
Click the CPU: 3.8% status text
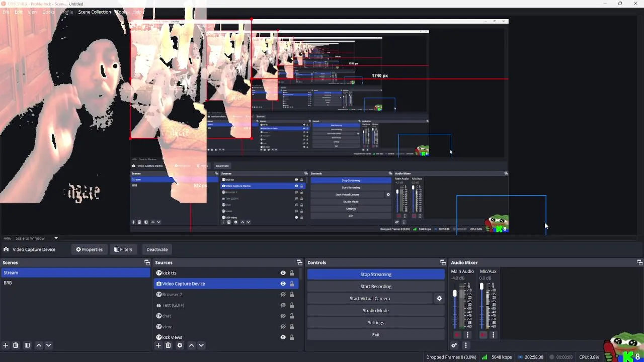click(x=589, y=357)
